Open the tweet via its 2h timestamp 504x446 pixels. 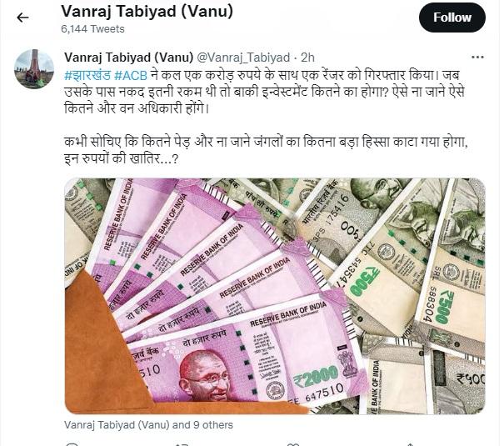point(307,58)
